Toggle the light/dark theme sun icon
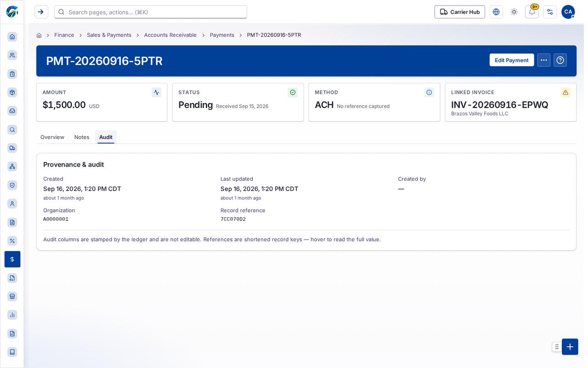 pos(514,12)
